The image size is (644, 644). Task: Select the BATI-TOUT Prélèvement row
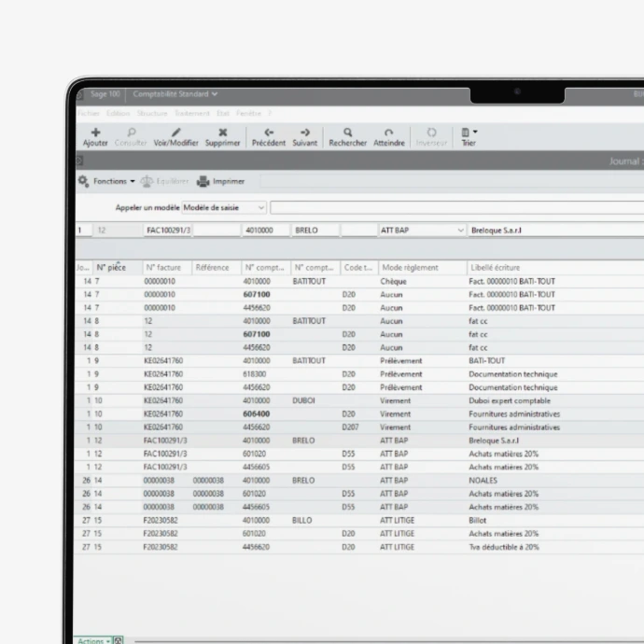359,361
